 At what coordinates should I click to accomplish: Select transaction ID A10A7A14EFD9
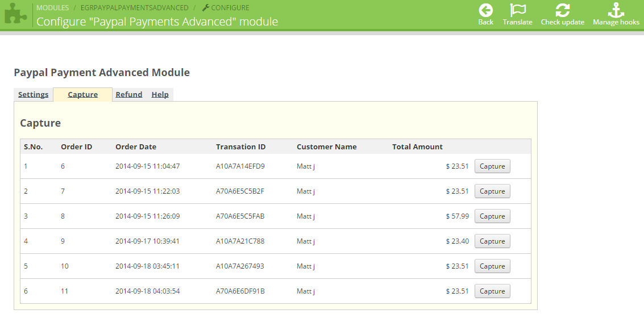click(x=240, y=166)
